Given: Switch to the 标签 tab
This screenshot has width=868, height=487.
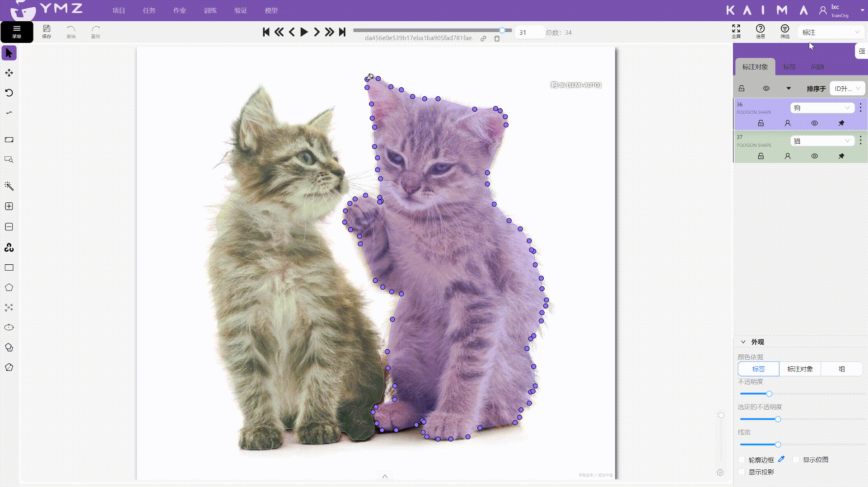Looking at the screenshot, I should [x=789, y=67].
